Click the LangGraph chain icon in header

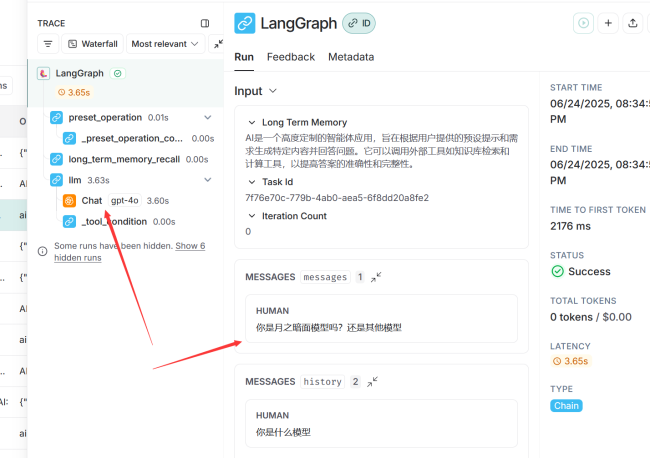pos(245,23)
